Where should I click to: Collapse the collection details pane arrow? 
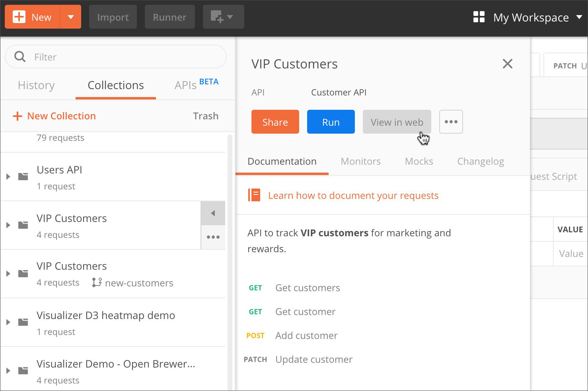coord(213,213)
